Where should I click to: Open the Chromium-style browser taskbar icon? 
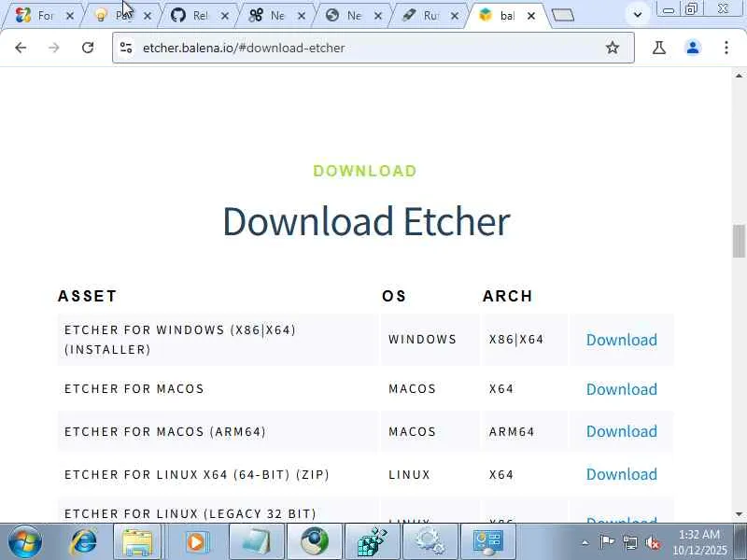pyautogui.click(x=315, y=542)
